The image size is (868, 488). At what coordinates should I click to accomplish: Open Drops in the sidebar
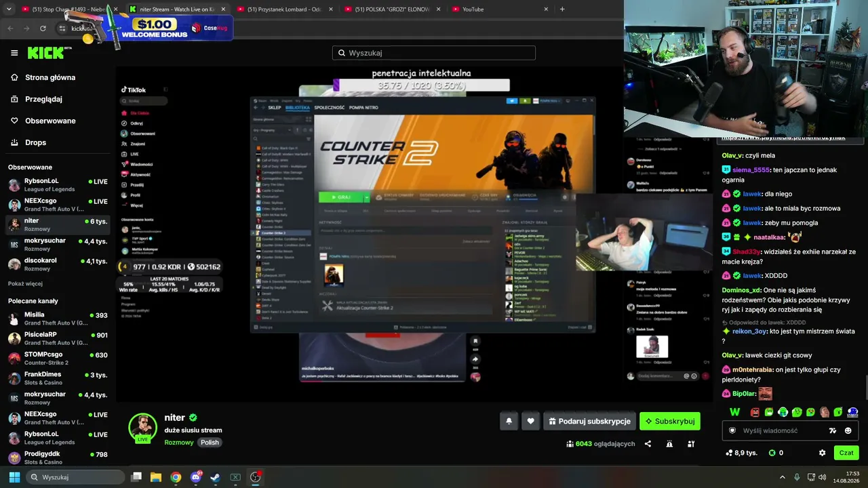[35, 142]
